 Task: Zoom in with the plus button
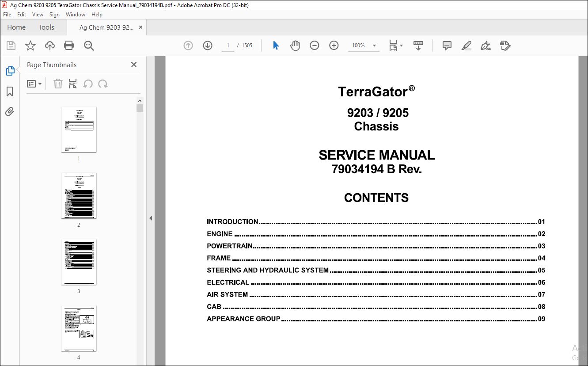[x=334, y=46]
